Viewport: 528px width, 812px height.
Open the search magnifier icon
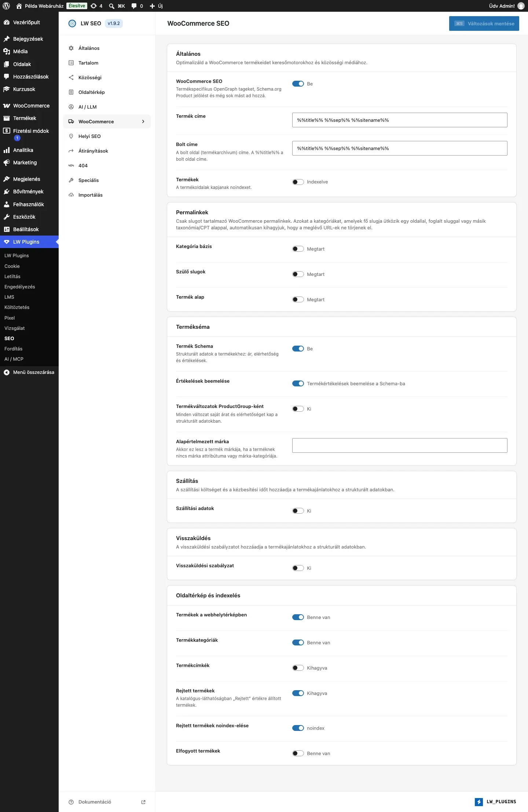point(111,6)
